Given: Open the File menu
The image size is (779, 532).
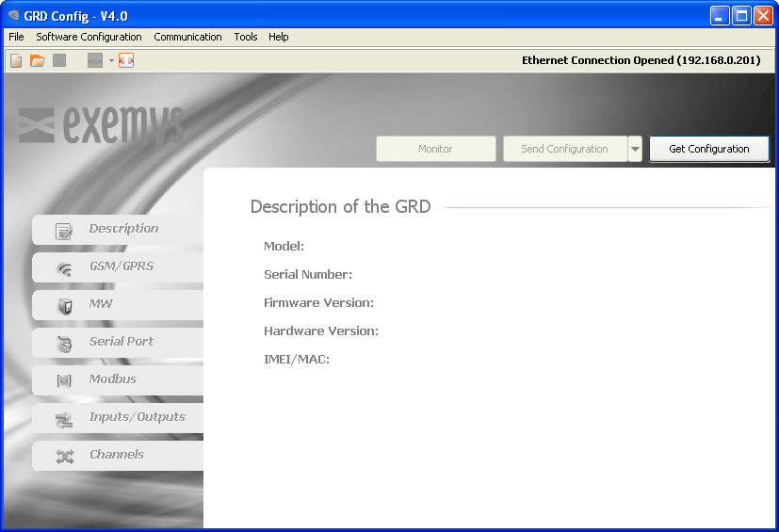Looking at the screenshot, I should 16,37.
